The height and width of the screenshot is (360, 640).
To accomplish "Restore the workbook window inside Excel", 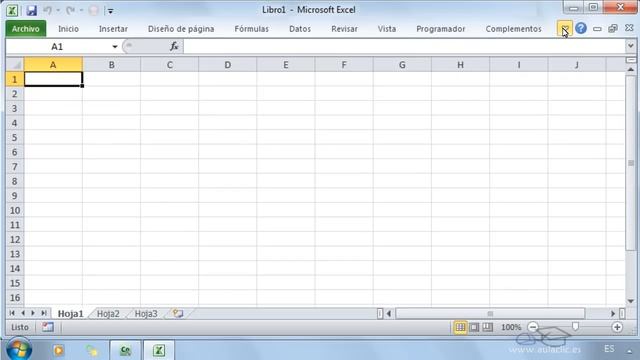I will point(613,29).
